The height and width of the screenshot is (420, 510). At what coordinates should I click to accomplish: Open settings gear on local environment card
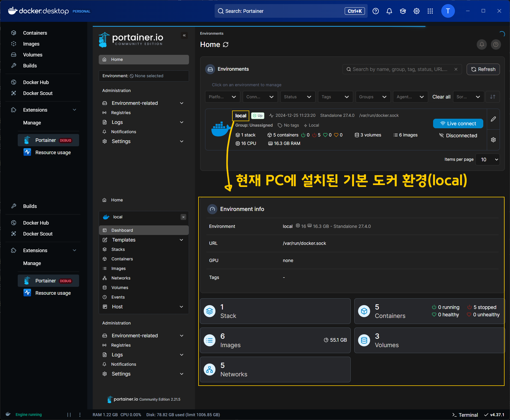click(x=493, y=140)
